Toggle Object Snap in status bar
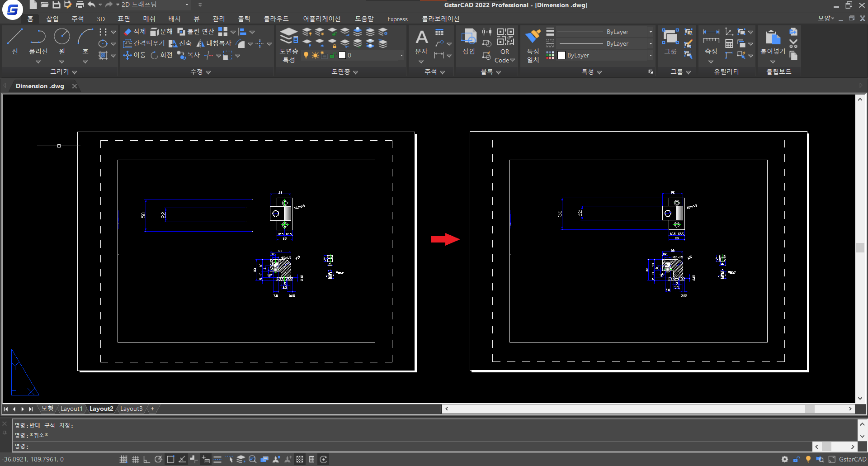Image resolution: width=868 pixels, height=466 pixels. pyautogui.click(x=170, y=459)
